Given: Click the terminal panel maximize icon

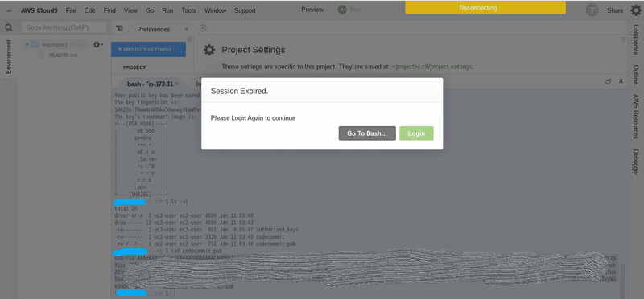Looking at the screenshot, I should tap(609, 81).
